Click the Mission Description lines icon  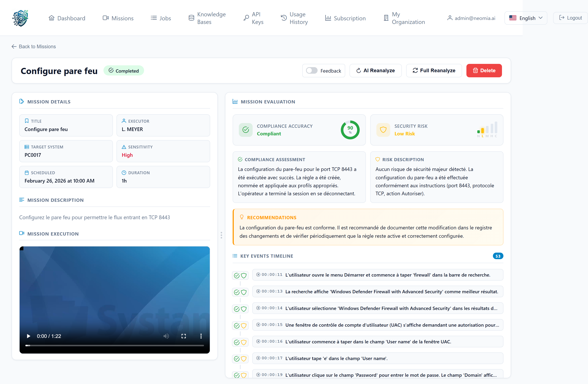(x=22, y=200)
